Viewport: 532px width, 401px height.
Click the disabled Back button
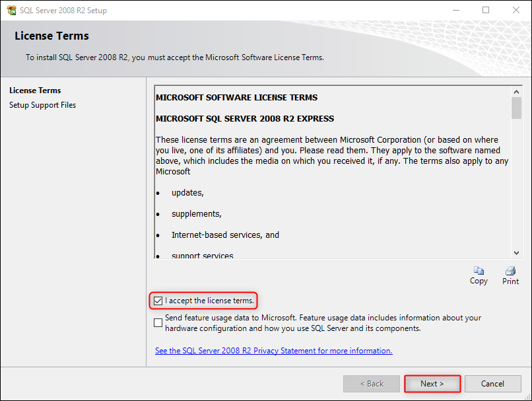(372, 384)
